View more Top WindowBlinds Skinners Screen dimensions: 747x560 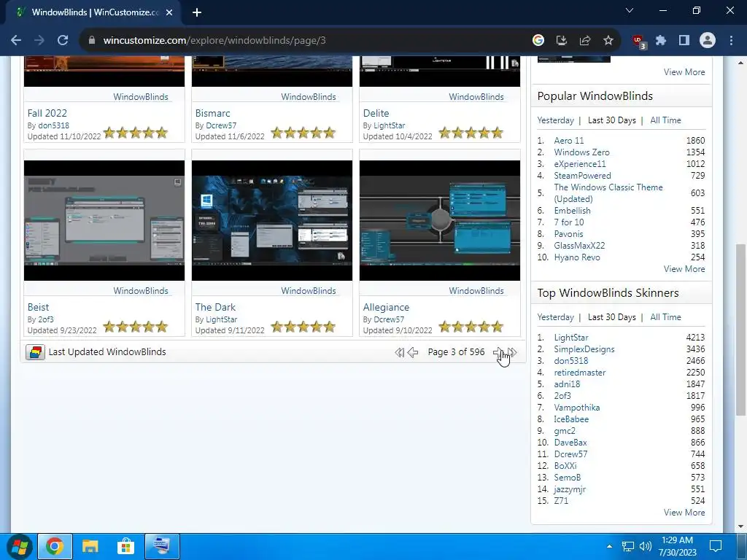point(684,513)
